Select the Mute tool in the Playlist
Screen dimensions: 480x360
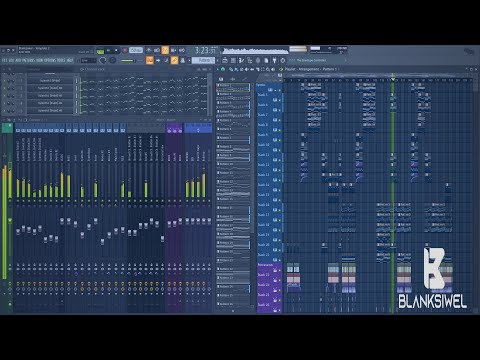pyautogui.click(x=246, y=69)
